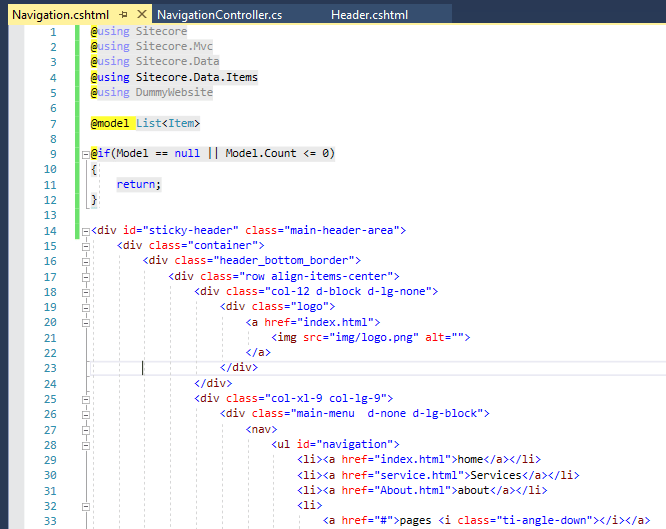Place cursor on the return; statement
This screenshot has width=666, height=529.
pyautogui.click(x=138, y=185)
